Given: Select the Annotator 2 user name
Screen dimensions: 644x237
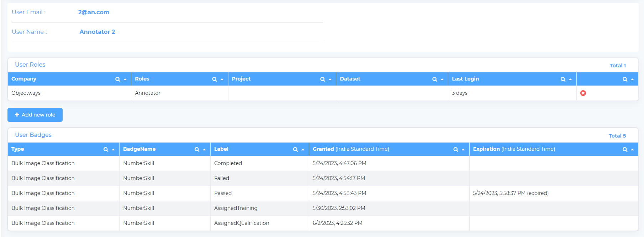Looking at the screenshot, I should tap(97, 32).
